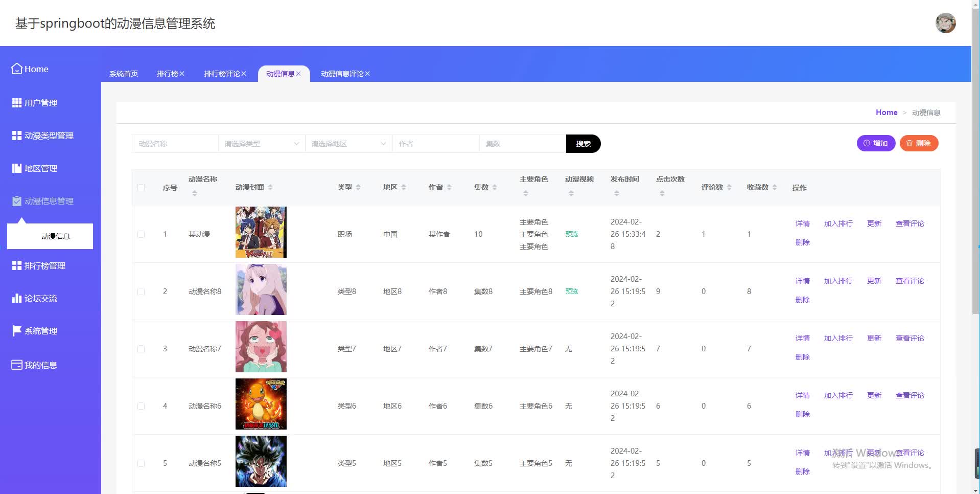Close the active 动漫信息 tab with its X
Screen dimensions: 980x494
click(x=298, y=74)
